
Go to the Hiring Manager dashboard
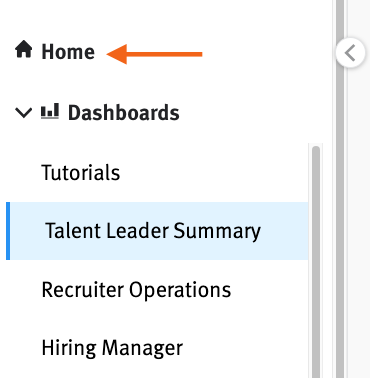pyautogui.click(x=112, y=348)
